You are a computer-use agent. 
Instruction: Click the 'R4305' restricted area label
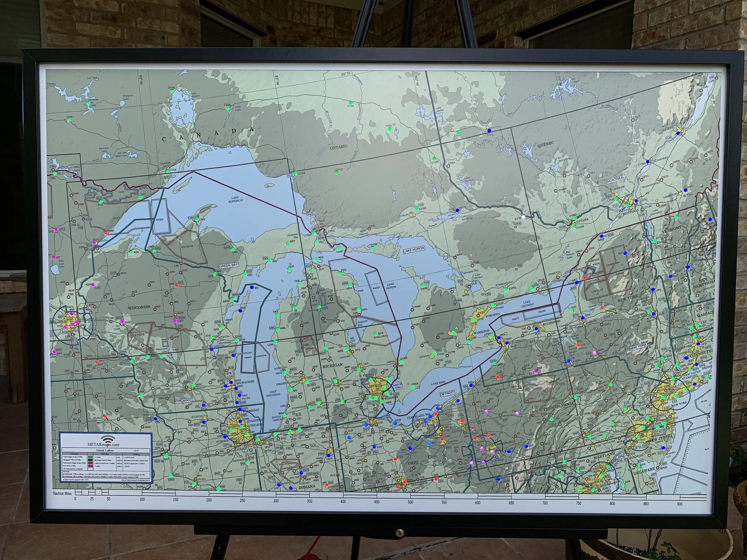click(160, 220)
